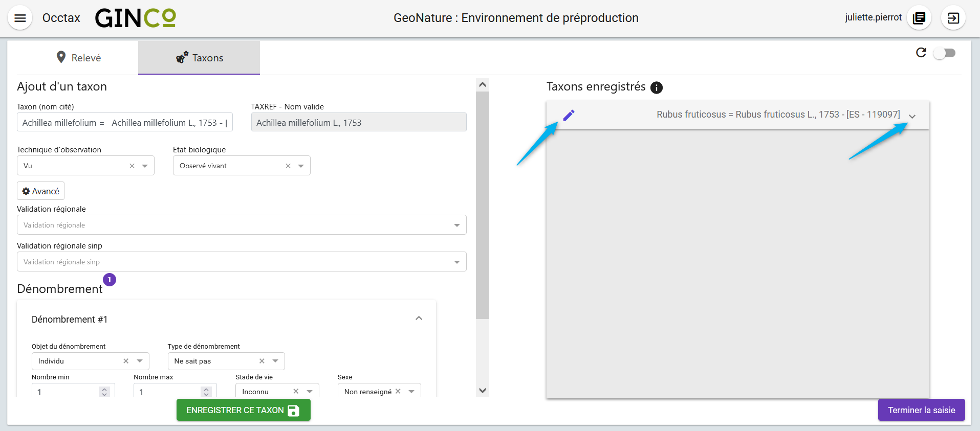Open the Etat biologique dropdown
980x431 pixels.
(x=301, y=166)
